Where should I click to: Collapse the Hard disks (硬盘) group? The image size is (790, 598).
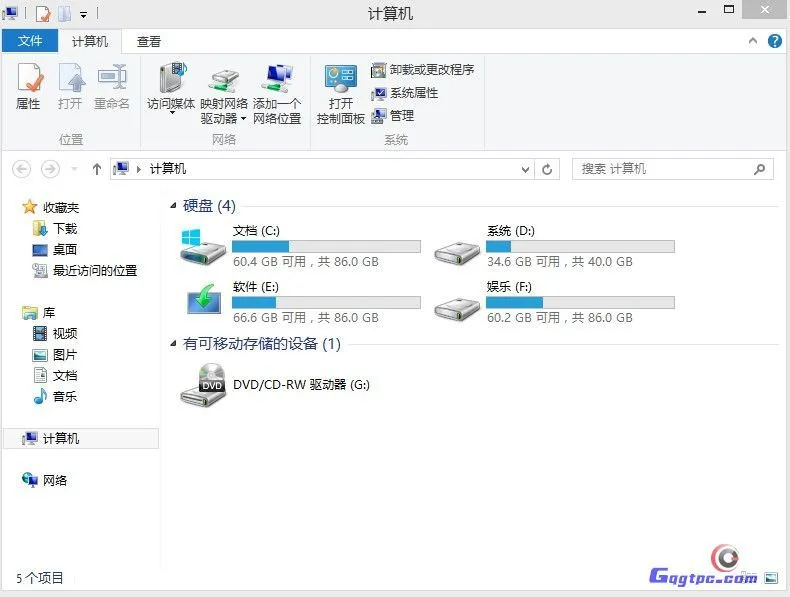(173, 205)
